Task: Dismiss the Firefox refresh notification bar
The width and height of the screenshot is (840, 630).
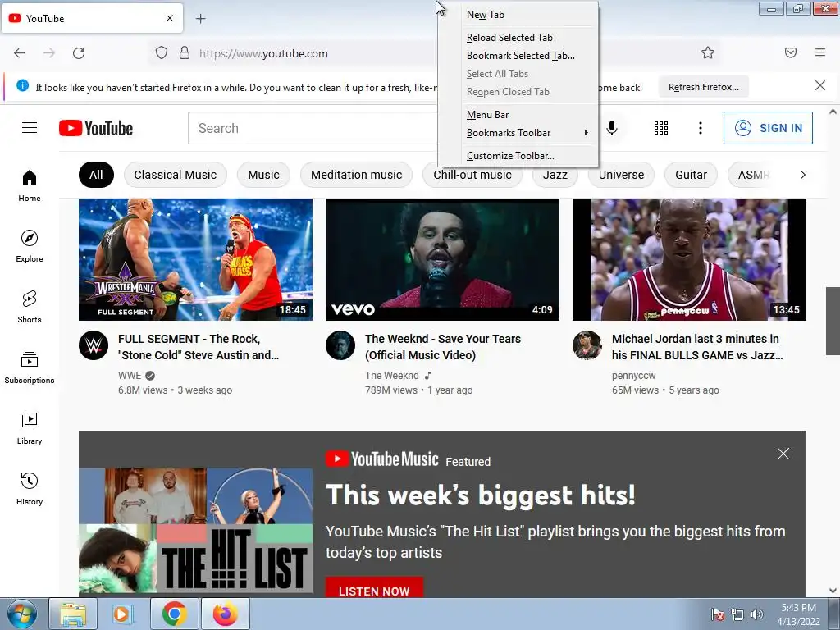Action: pyautogui.click(x=820, y=85)
